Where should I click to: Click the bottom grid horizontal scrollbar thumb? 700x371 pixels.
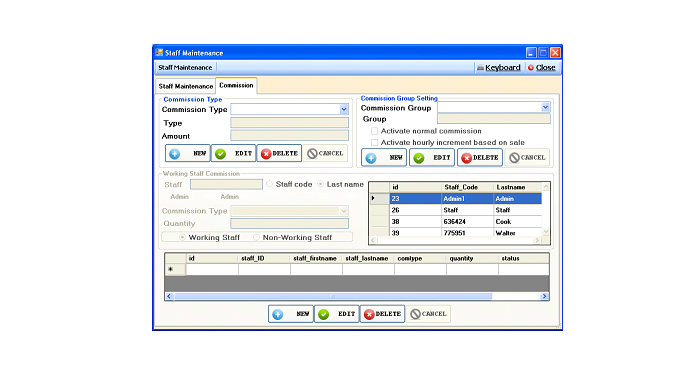333,296
